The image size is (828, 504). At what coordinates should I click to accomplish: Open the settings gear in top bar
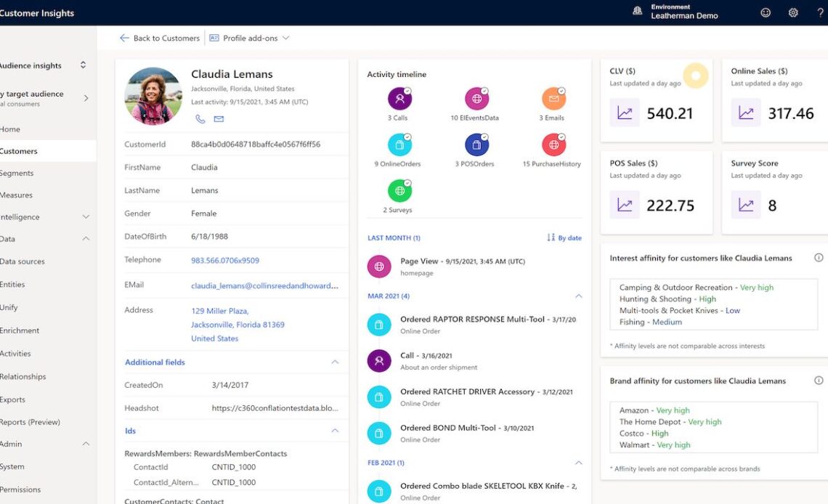pyautogui.click(x=793, y=12)
